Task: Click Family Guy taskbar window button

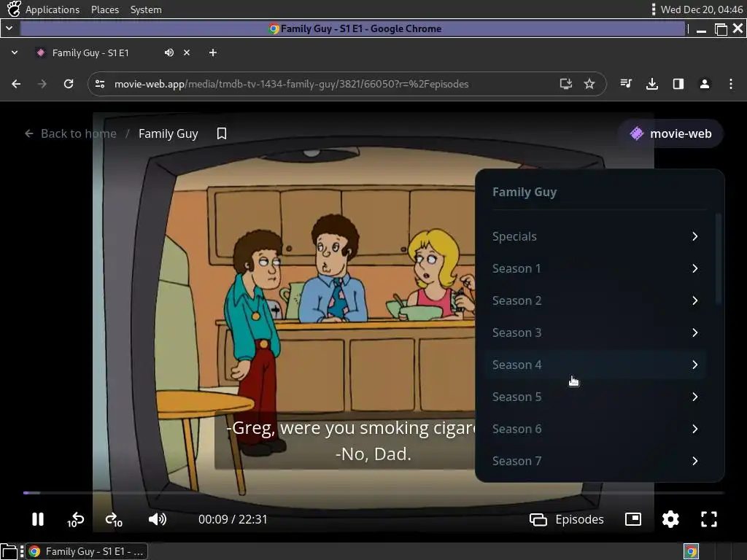Action: [x=86, y=551]
